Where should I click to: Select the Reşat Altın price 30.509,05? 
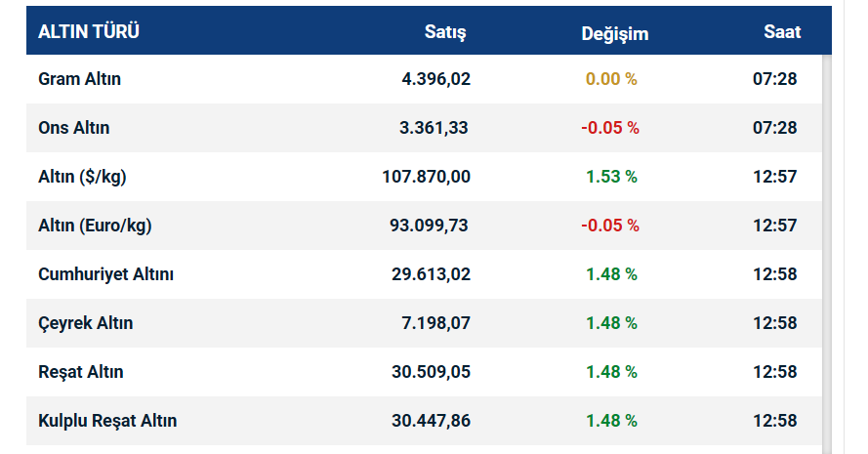[x=431, y=372]
